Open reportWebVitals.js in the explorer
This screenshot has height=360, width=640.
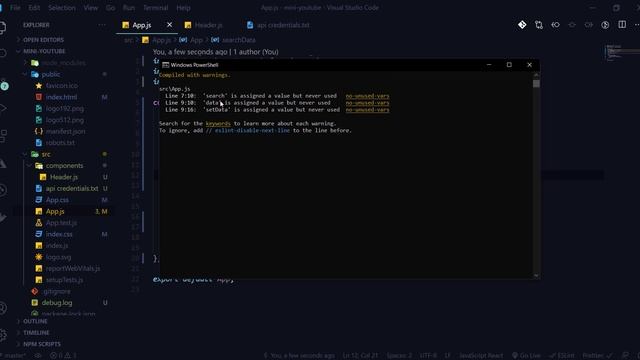(x=73, y=269)
